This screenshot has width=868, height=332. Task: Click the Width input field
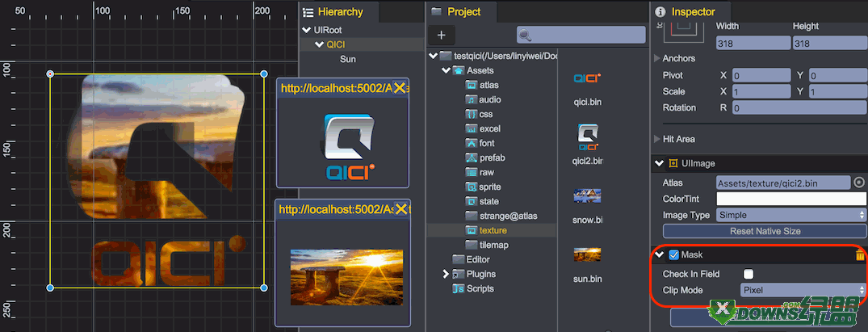[753, 44]
